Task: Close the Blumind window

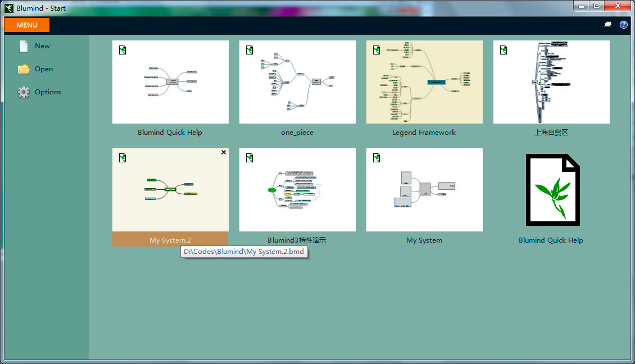Action: (618, 6)
